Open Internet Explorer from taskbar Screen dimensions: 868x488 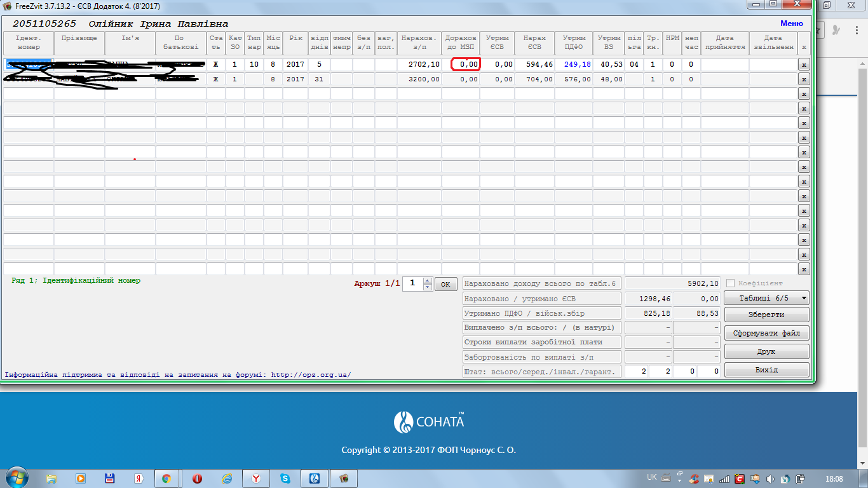[x=226, y=478]
